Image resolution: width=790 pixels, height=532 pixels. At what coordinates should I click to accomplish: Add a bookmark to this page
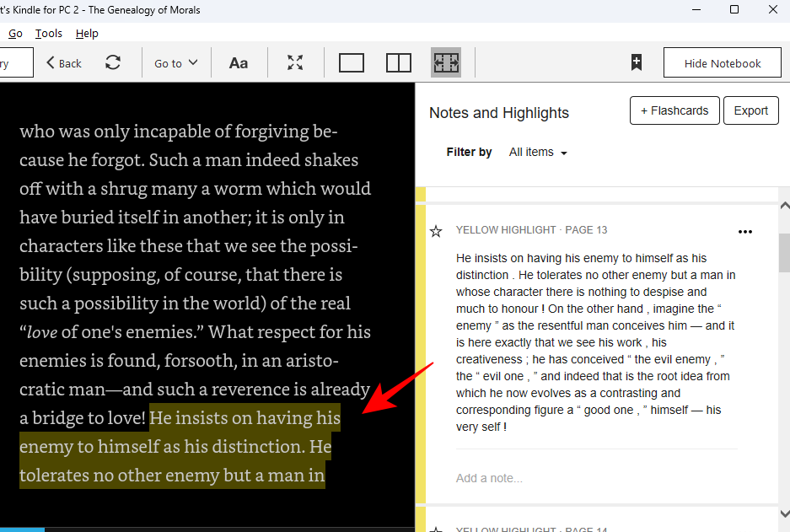pyautogui.click(x=637, y=63)
